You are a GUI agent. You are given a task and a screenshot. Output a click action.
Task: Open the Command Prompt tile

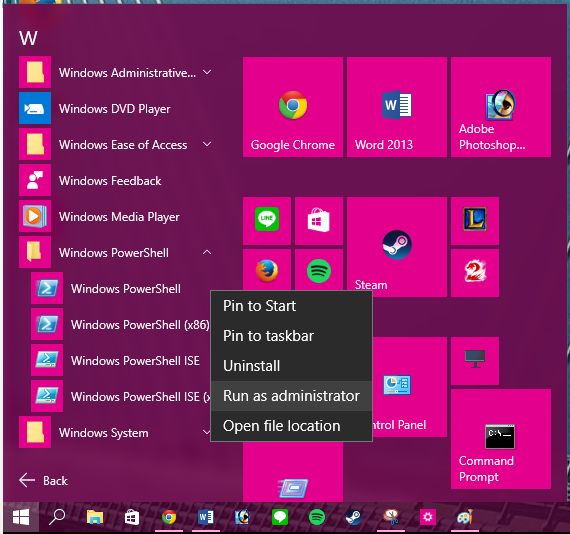pos(501,439)
